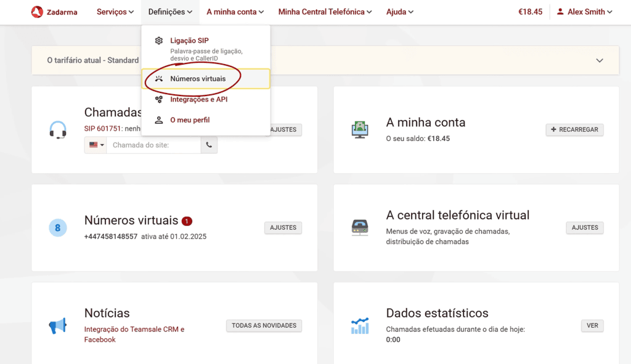Click the headset icon on Chamadas card
This screenshot has height=364, width=631.
click(59, 130)
